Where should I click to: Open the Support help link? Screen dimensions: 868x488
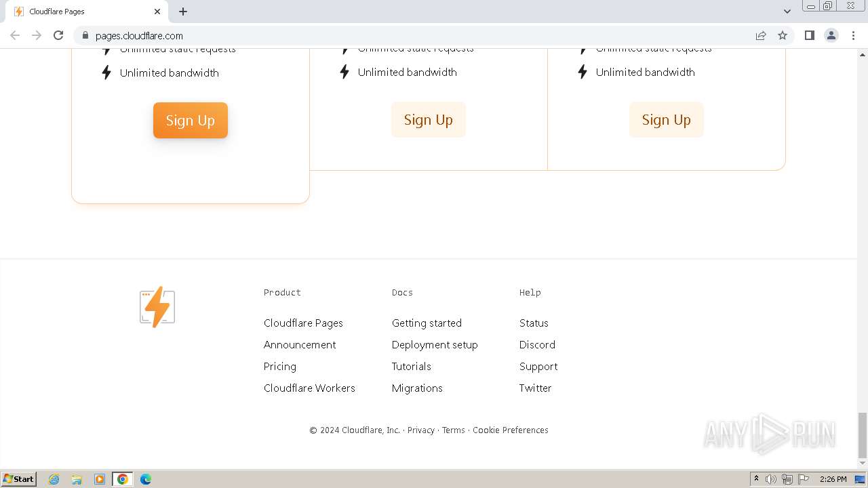(x=538, y=366)
